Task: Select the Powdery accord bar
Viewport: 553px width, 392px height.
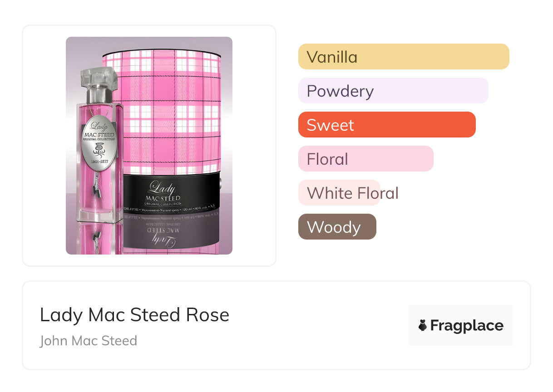Action: coord(393,91)
